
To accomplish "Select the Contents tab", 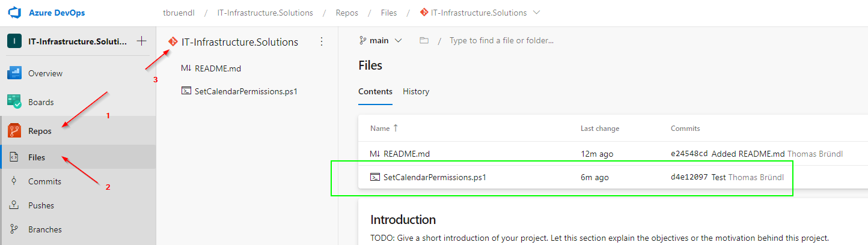I will pyautogui.click(x=375, y=92).
